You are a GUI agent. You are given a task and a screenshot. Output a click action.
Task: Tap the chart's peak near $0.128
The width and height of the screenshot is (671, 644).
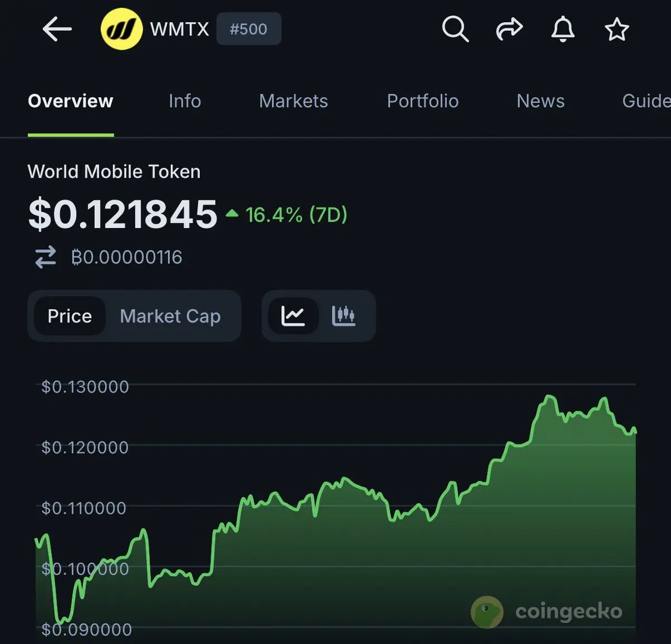click(x=549, y=396)
